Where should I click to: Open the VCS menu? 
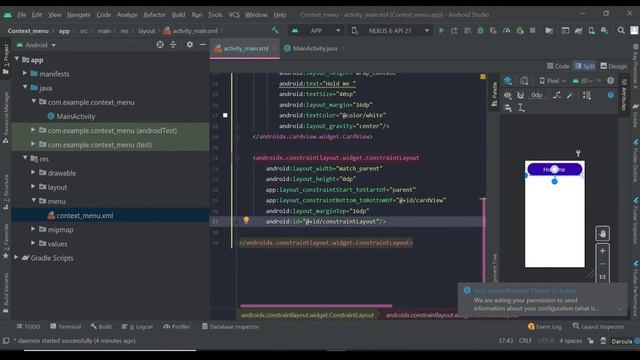click(x=234, y=15)
